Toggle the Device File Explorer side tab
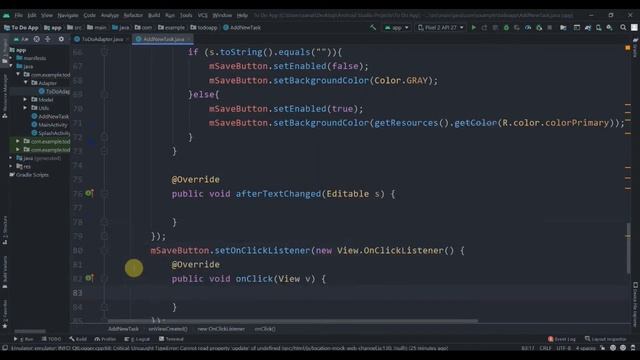The width and height of the screenshot is (640, 360). coord(635,304)
